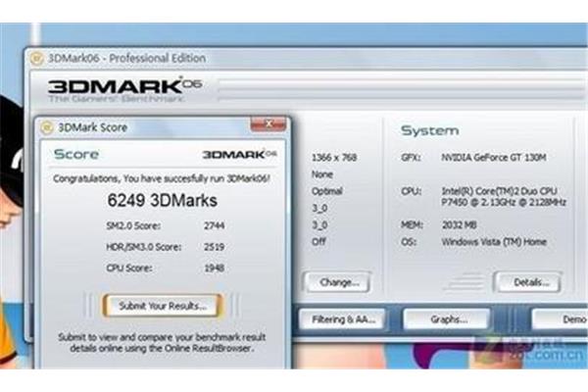Click the 3DMark06 title bar app icon
Image resolution: width=588 pixels, height=392 pixels.
pos(37,59)
